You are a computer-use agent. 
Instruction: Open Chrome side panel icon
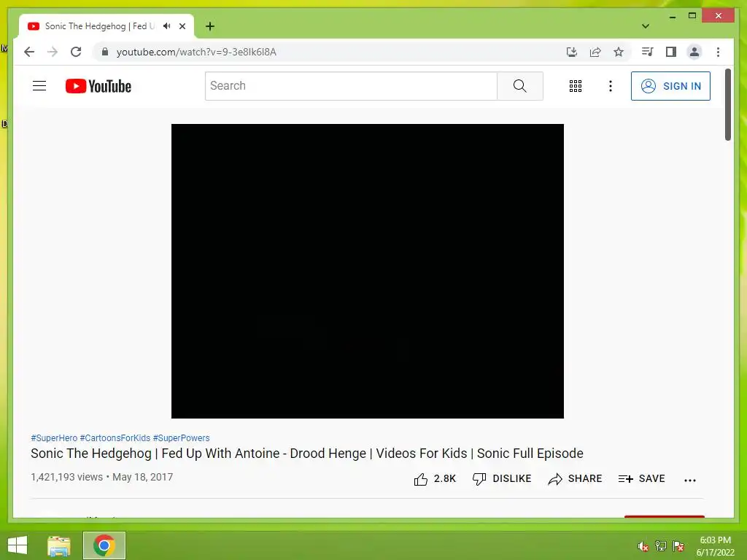(671, 52)
